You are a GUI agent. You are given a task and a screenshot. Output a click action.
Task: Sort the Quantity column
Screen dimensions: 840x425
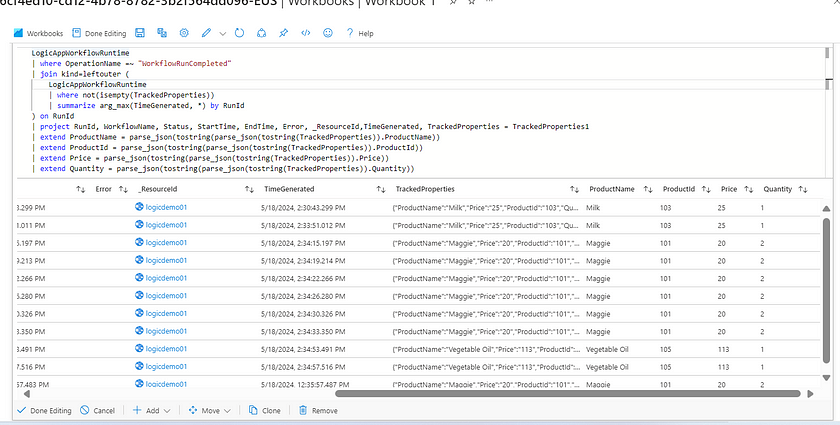(802, 189)
